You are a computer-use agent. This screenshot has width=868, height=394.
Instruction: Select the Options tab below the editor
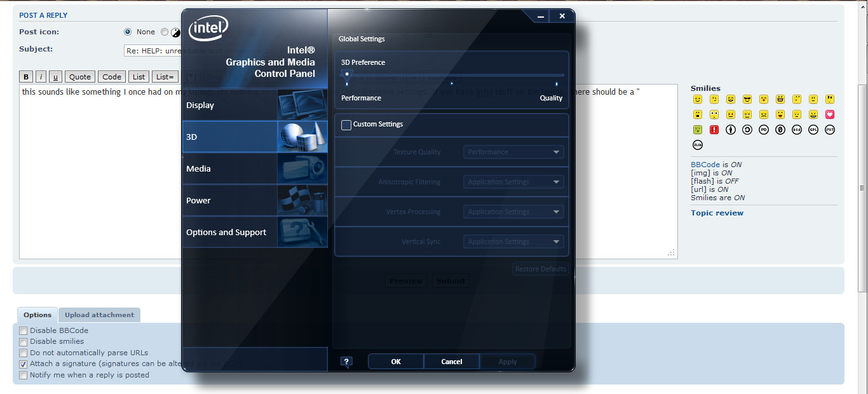[37, 315]
